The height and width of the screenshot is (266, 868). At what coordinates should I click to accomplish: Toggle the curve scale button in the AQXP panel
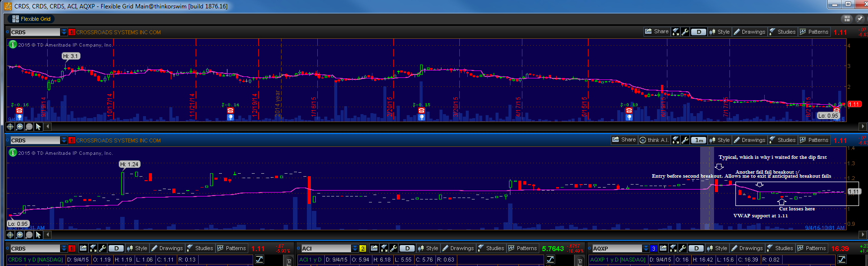(842, 260)
